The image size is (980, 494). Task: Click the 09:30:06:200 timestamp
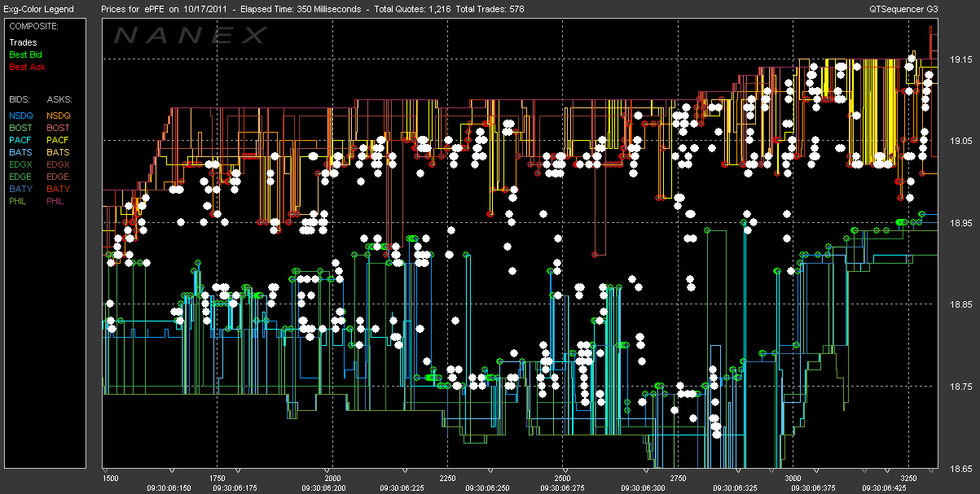pos(323,488)
